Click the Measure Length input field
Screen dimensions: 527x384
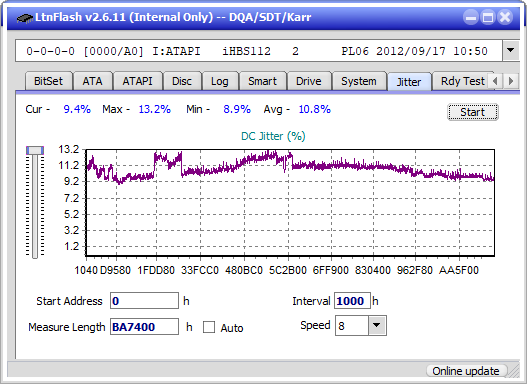click(145, 327)
